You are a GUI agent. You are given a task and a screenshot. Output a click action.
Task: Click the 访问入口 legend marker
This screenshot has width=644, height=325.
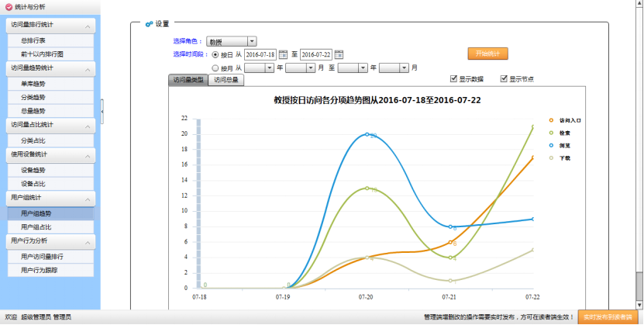[551, 120]
